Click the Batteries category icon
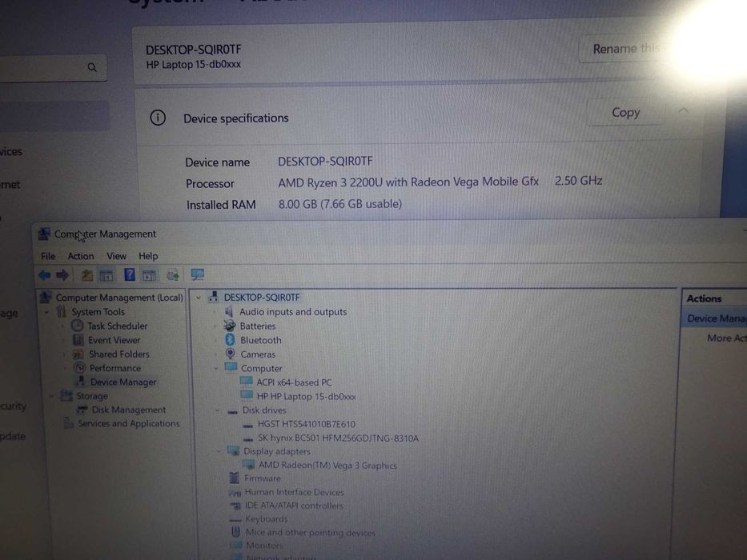This screenshot has height=560, width=747. (230, 326)
